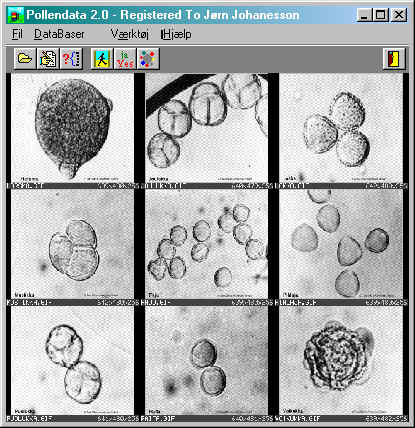This screenshot has height=428, width=415.
Task: Click the question mark bracket icon
Action: (x=71, y=59)
